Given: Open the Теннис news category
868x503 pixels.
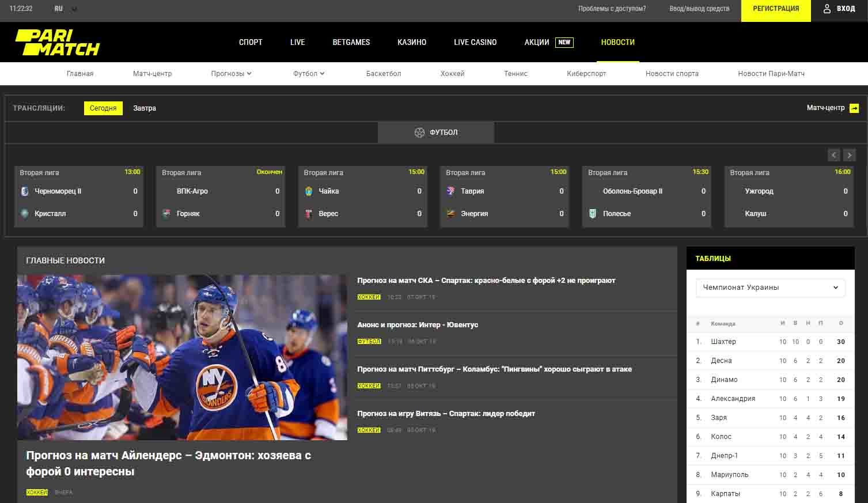Looking at the screenshot, I should click(x=516, y=74).
